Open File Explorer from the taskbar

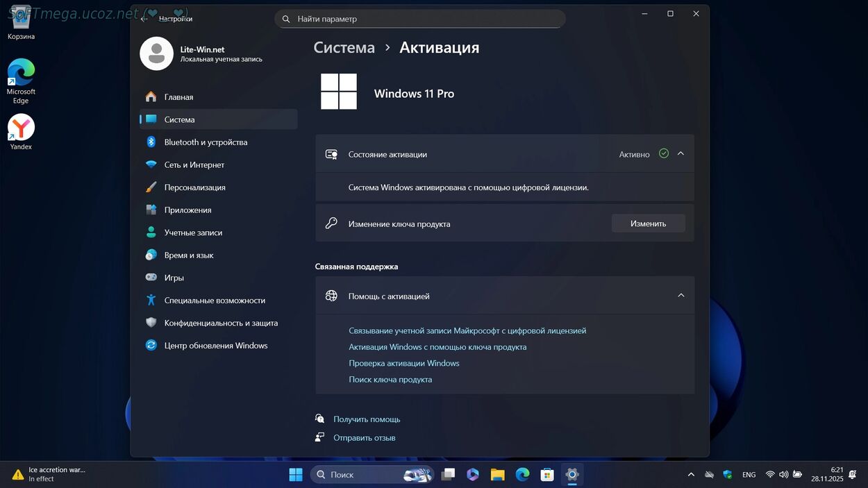tap(497, 475)
